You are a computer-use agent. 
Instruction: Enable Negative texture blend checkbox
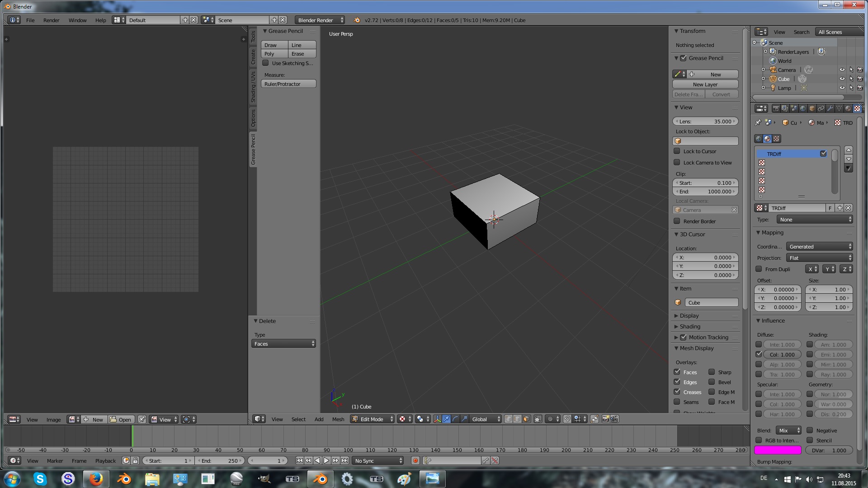810,431
